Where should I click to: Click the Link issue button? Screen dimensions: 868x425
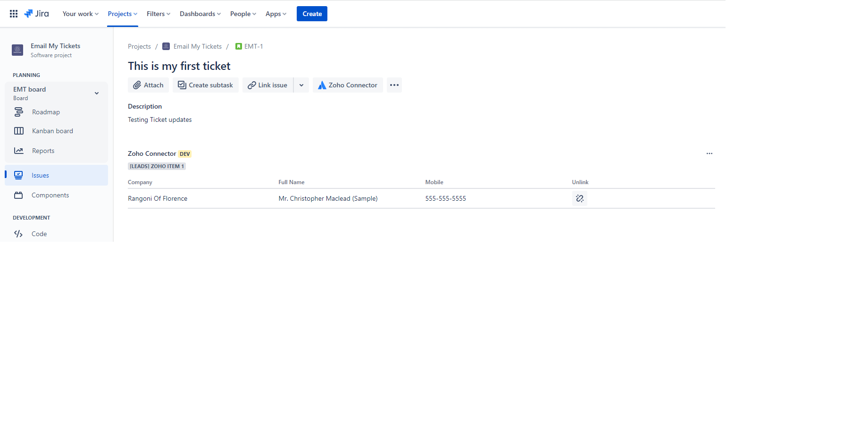click(267, 85)
